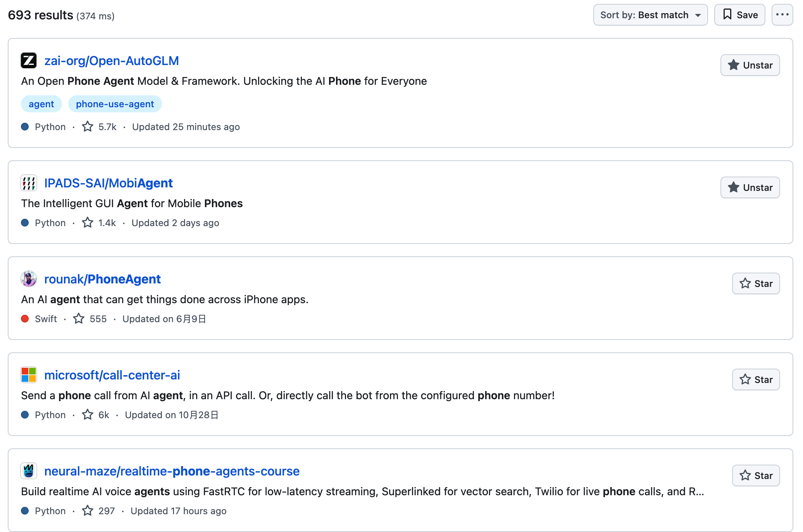803x532 pixels.
Task: Select the phone-use-agent topic tag
Action: [115, 104]
